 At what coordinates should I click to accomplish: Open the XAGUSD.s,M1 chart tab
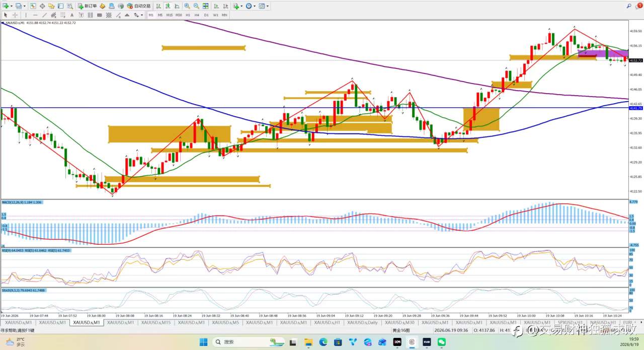435,322
